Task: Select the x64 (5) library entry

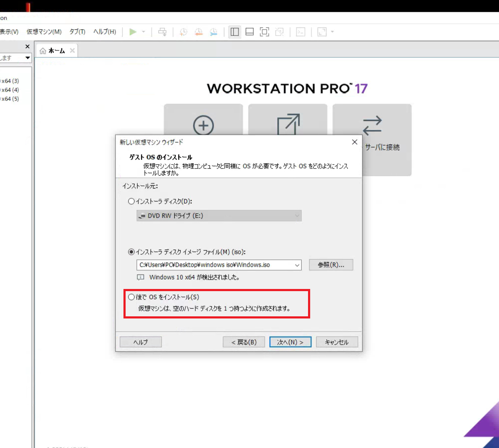Action: (x=9, y=99)
